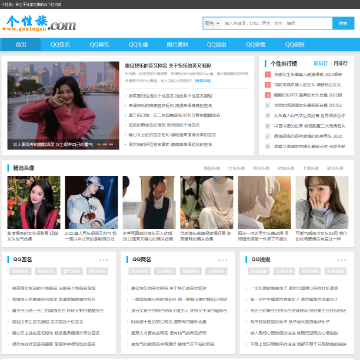This screenshot has width=360, height=360.
Task: Go to the 首页 home tab
Action: point(21,45)
